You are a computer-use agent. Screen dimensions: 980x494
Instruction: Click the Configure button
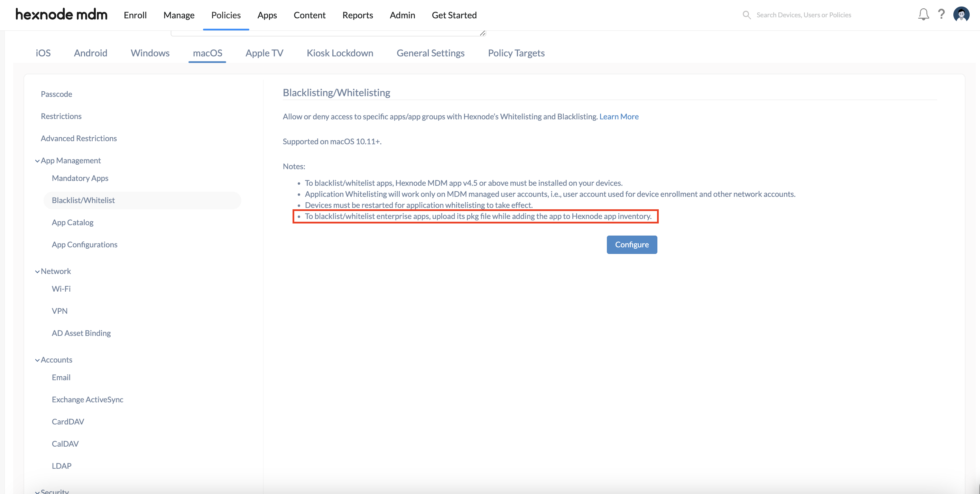click(x=631, y=244)
